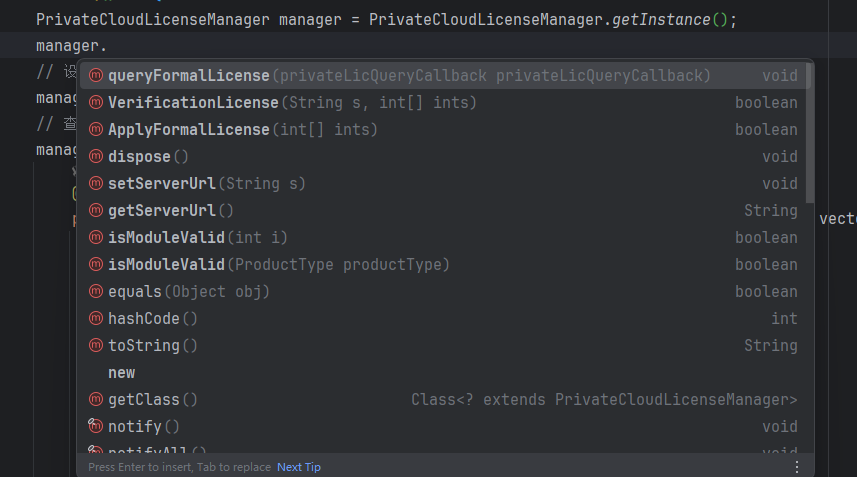Click the method icon next to equals
Image resolution: width=857 pixels, height=477 pixels.
(96, 292)
